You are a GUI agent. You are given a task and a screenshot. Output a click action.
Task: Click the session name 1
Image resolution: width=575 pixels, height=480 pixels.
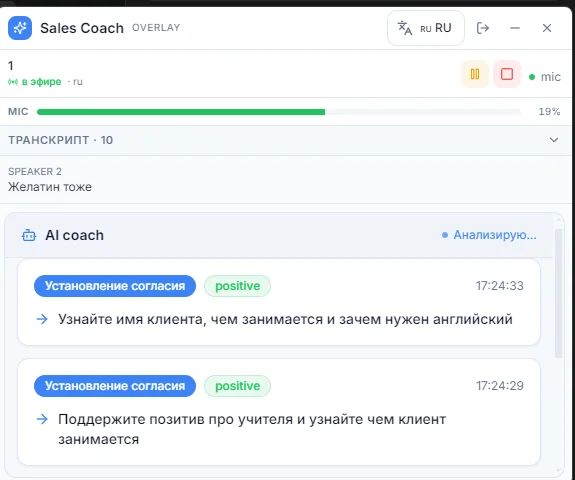tap(11, 66)
